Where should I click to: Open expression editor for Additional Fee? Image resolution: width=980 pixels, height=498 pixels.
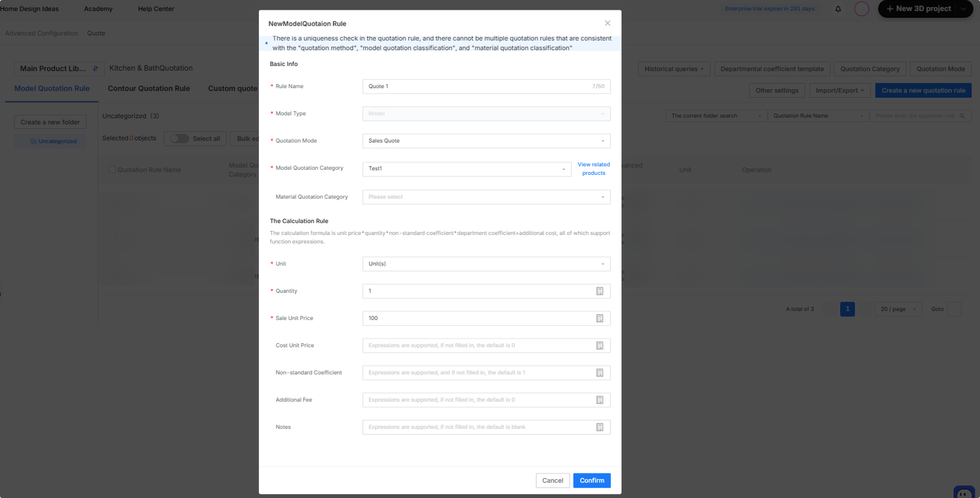(x=599, y=400)
